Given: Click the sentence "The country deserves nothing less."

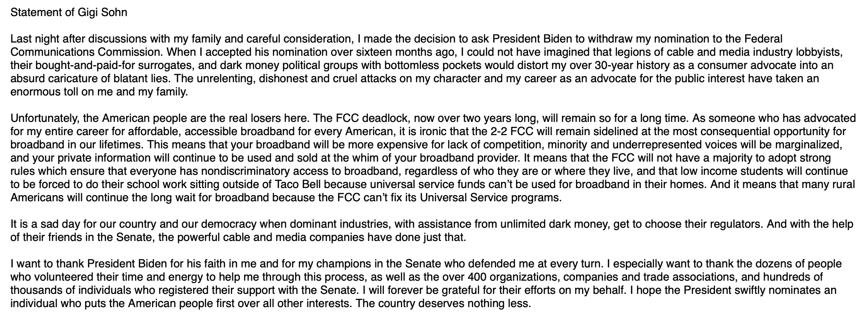Looking at the screenshot, I should tap(443, 303).
